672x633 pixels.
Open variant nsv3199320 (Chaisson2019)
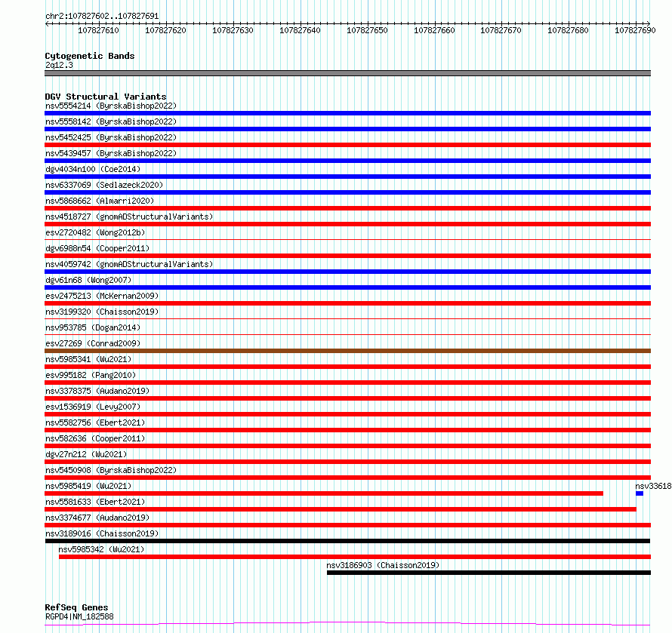point(102,312)
